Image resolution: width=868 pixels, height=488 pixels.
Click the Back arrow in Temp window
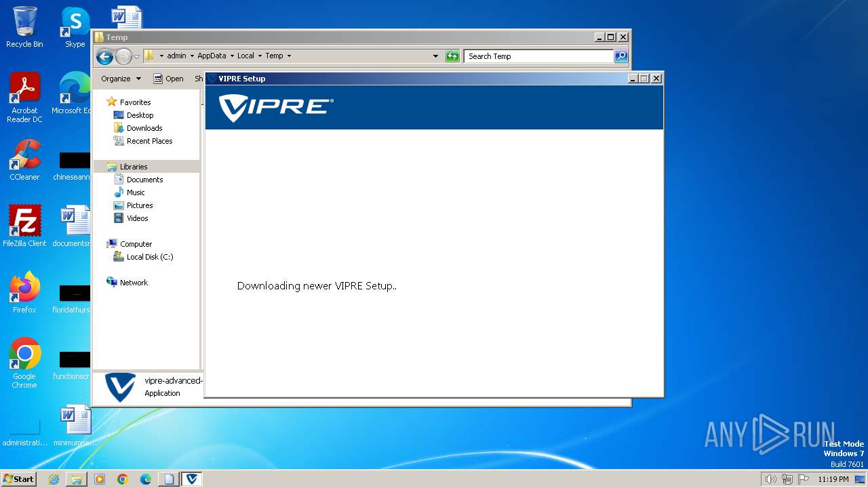[x=104, y=56]
